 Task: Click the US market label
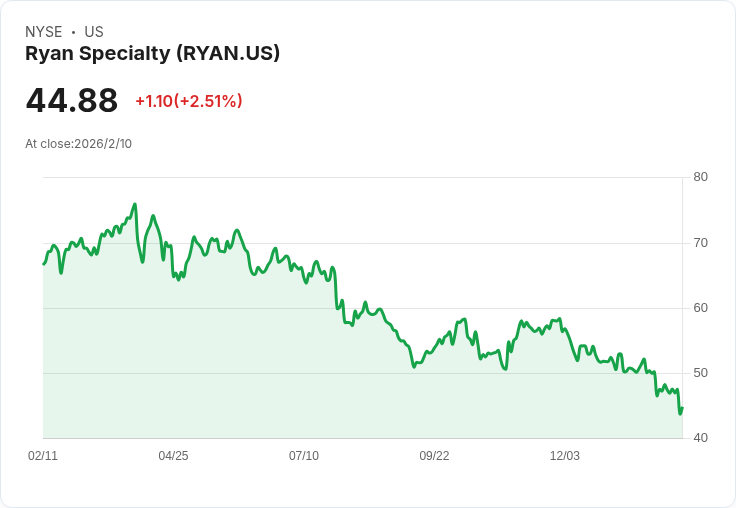[94, 32]
